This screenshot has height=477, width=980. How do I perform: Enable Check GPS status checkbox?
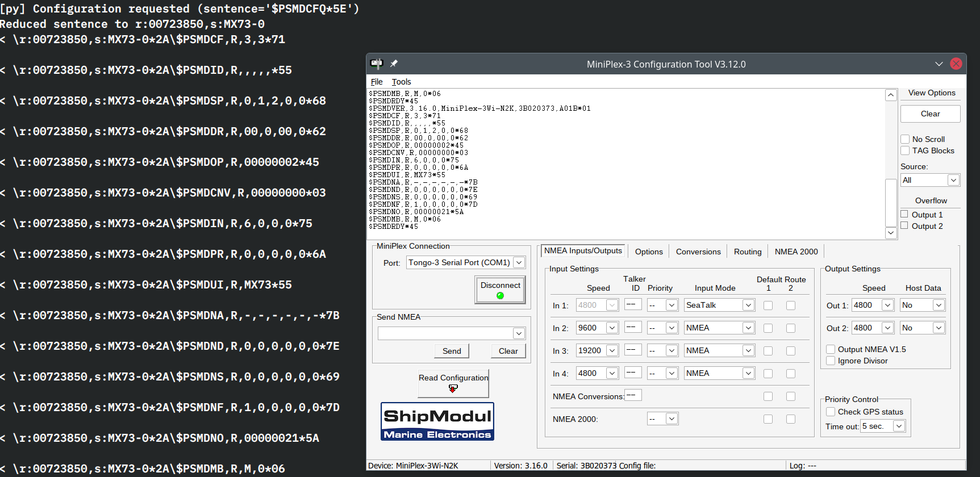tap(831, 412)
